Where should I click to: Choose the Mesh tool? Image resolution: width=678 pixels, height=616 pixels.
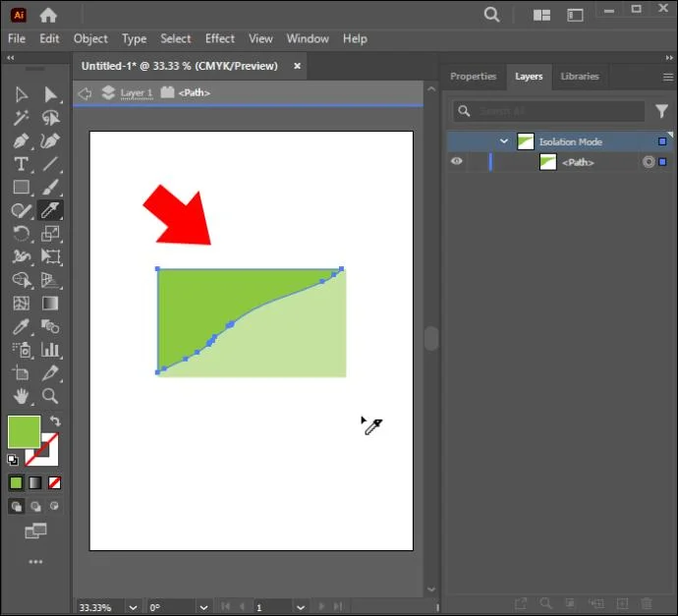click(x=21, y=304)
